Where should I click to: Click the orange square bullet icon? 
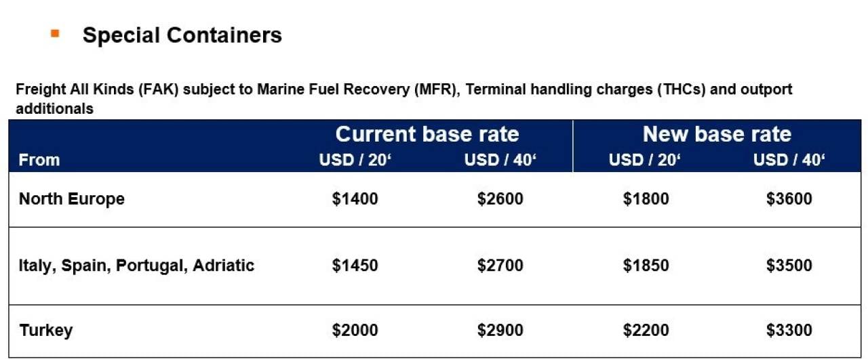pyautogui.click(x=55, y=33)
